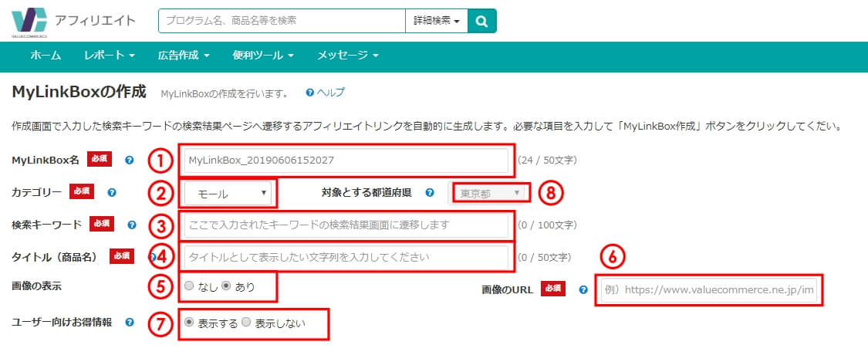
Task: Select あり radio for 画像の表示
Action: tap(226, 286)
